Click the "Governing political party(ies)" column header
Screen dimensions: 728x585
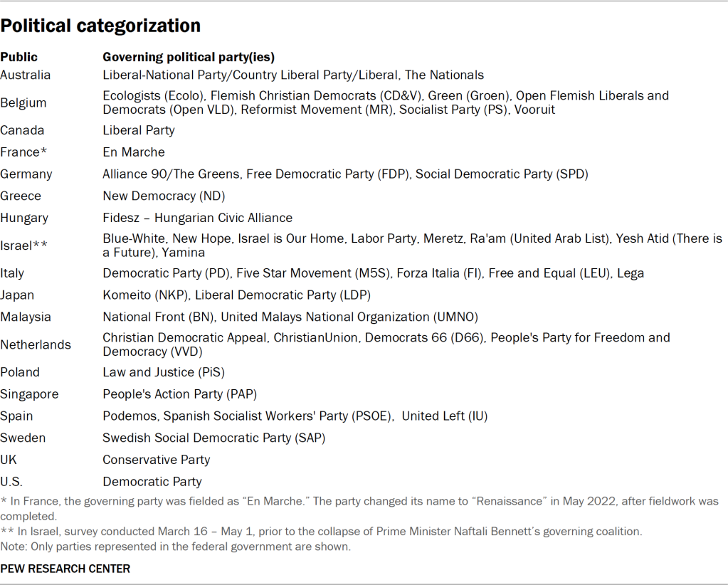(189, 57)
